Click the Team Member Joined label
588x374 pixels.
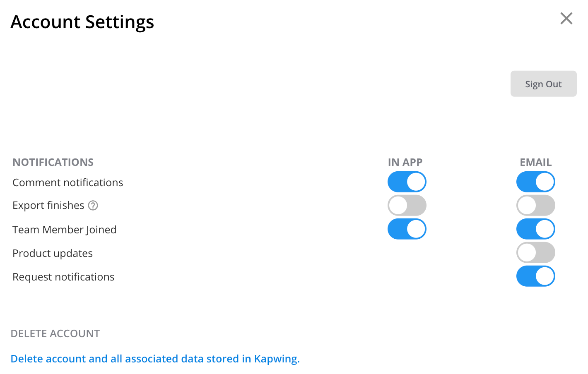click(65, 230)
